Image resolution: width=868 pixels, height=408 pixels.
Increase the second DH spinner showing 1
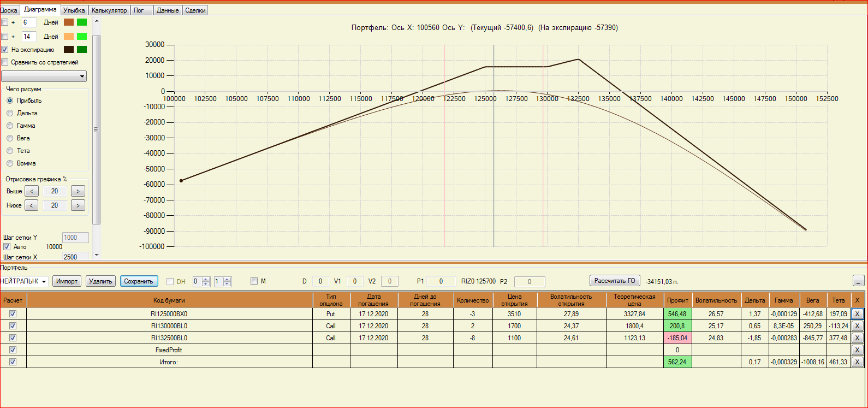point(228,279)
